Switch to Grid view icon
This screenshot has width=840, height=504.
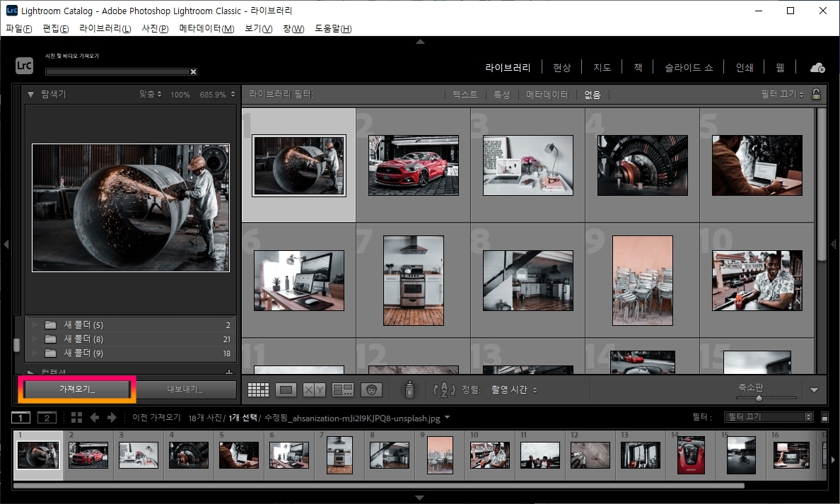tap(258, 390)
